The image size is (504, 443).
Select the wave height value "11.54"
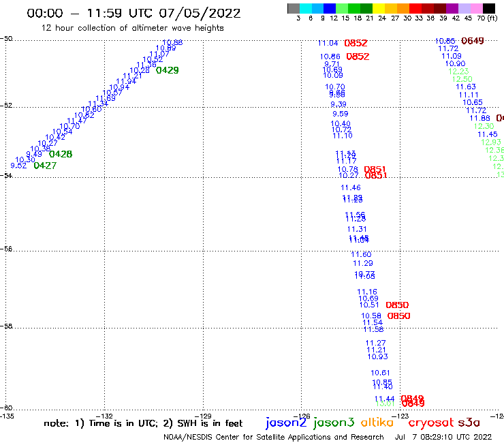[x=373, y=322]
